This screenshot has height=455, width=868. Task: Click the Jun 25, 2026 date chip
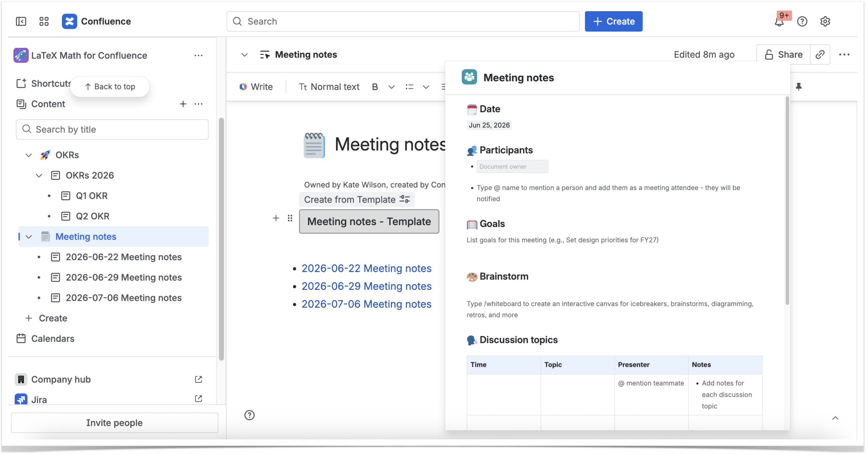pos(489,125)
